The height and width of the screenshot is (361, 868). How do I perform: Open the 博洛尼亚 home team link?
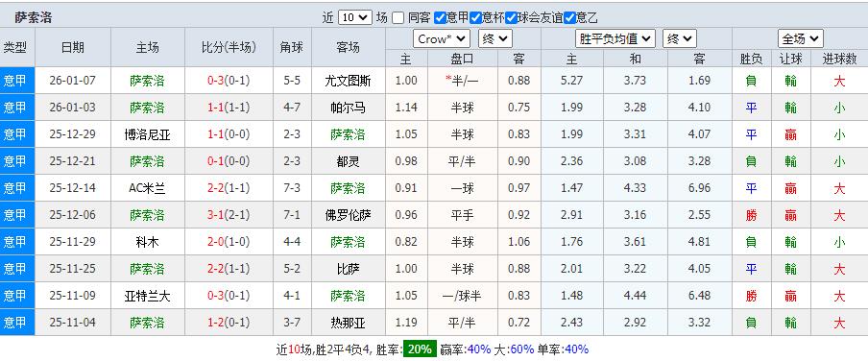pyautogui.click(x=147, y=134)
